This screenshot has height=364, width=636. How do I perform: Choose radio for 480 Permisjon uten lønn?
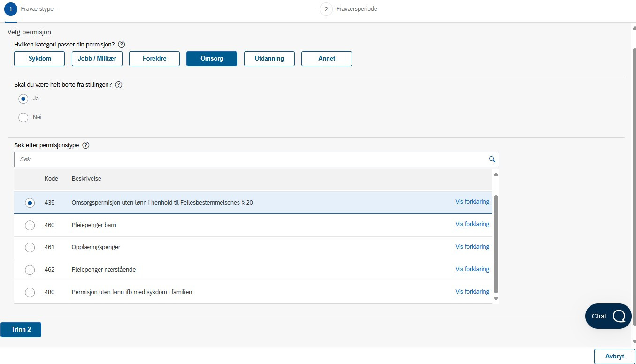[30, 292]
